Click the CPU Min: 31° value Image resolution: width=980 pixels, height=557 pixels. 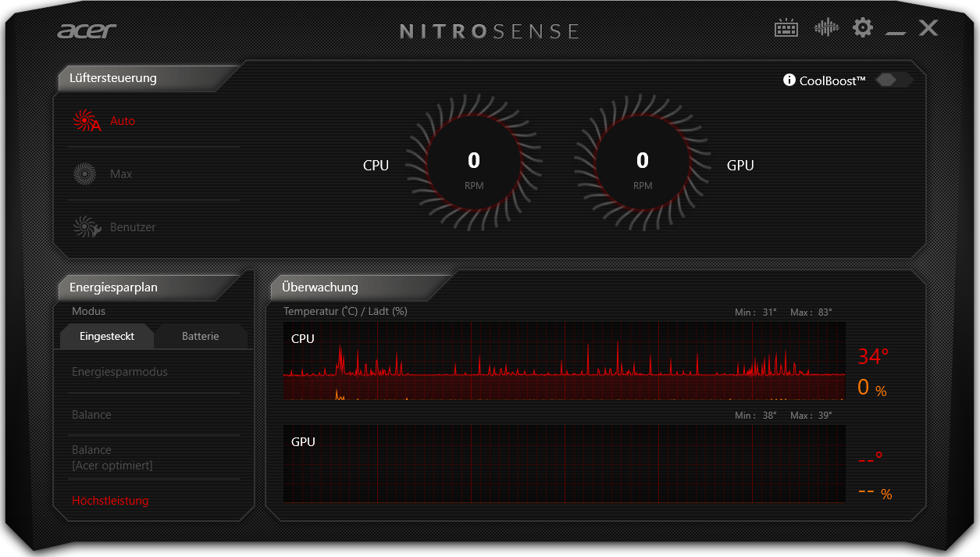[x=756, y=312]
